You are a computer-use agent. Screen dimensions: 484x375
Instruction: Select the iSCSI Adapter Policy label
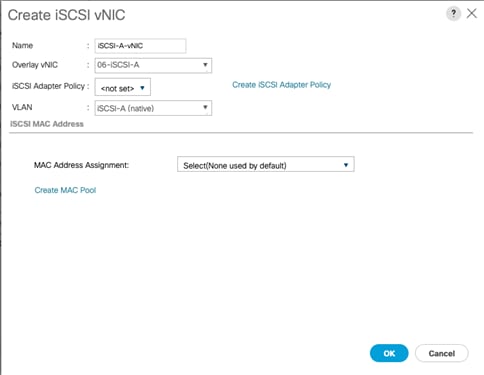[49, 86]
